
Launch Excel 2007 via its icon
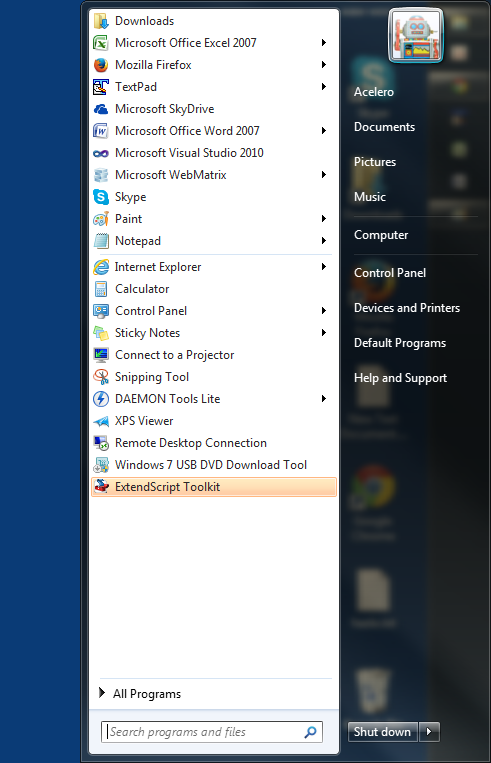click(x=101, y=43)
